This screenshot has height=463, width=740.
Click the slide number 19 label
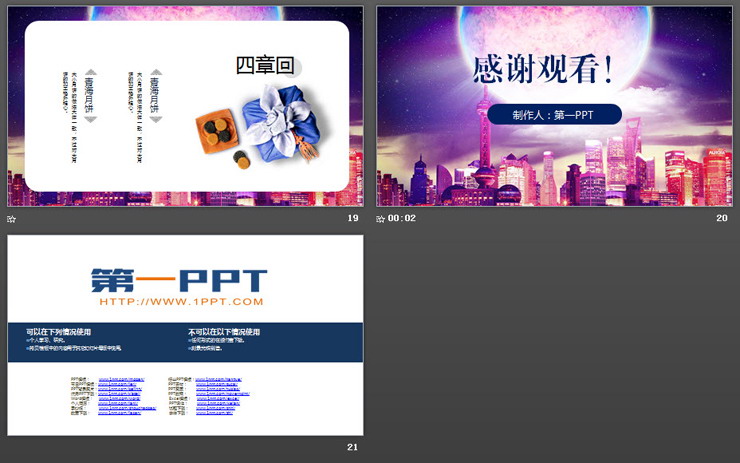[x=352, y=218]
